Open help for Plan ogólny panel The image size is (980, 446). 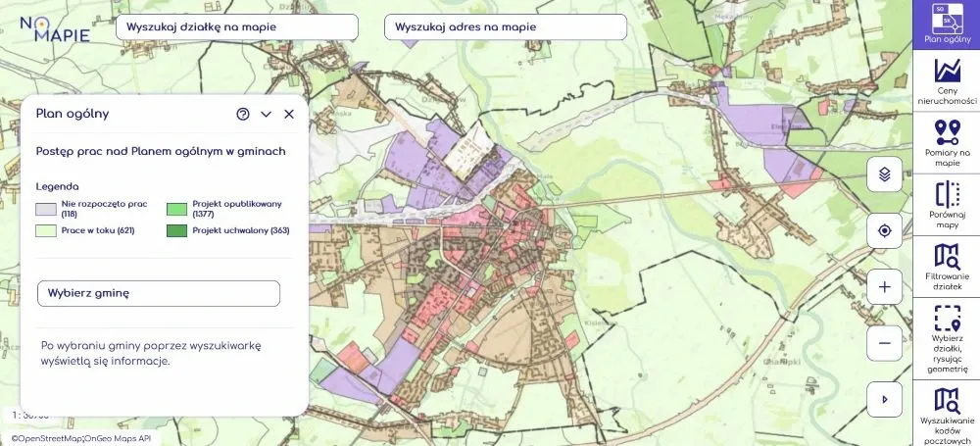click(x=243, y=114)
